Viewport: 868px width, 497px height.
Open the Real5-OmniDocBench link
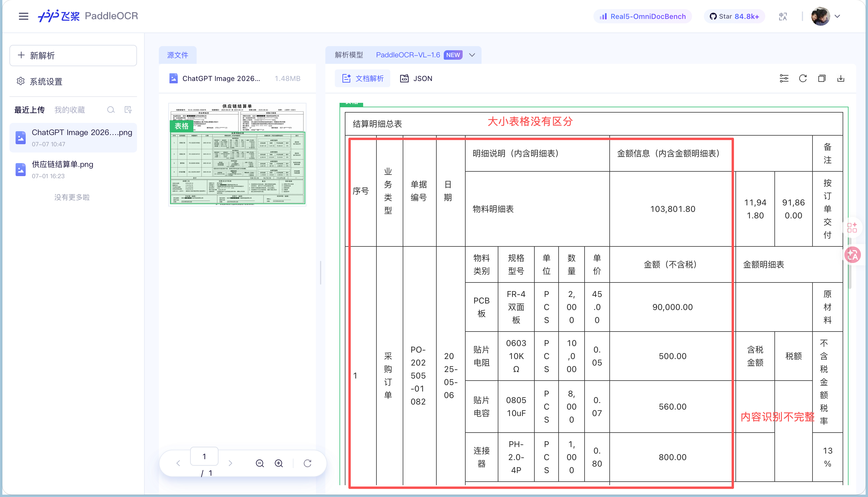point(642,16)
